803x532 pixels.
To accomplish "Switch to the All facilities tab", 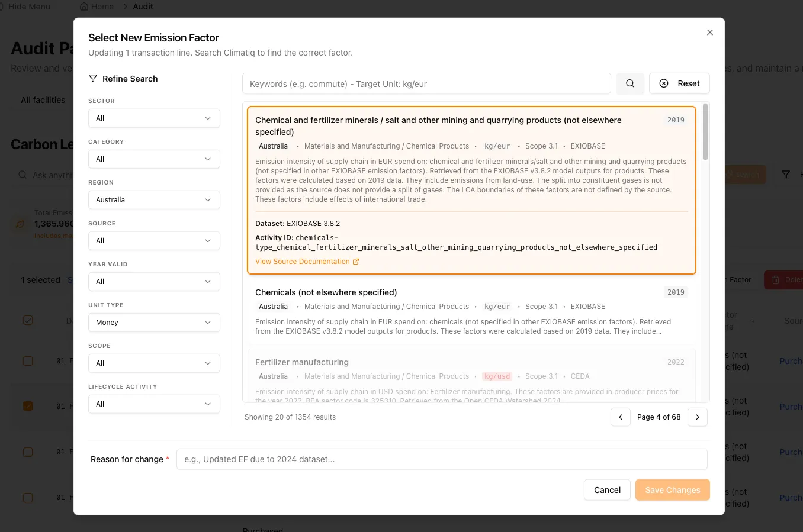I will [x=43, y=99].
